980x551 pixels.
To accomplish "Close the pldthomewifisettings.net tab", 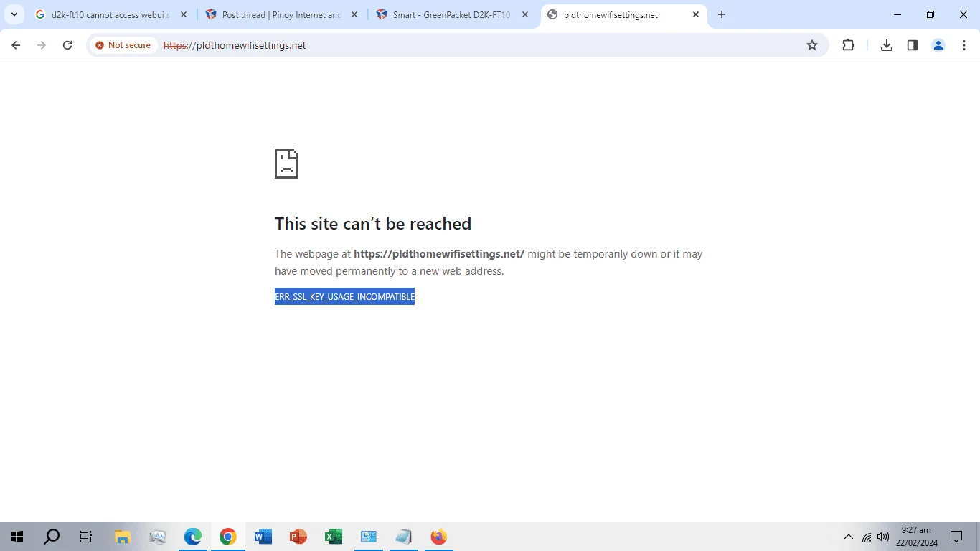I will click(x=696, y=14).
